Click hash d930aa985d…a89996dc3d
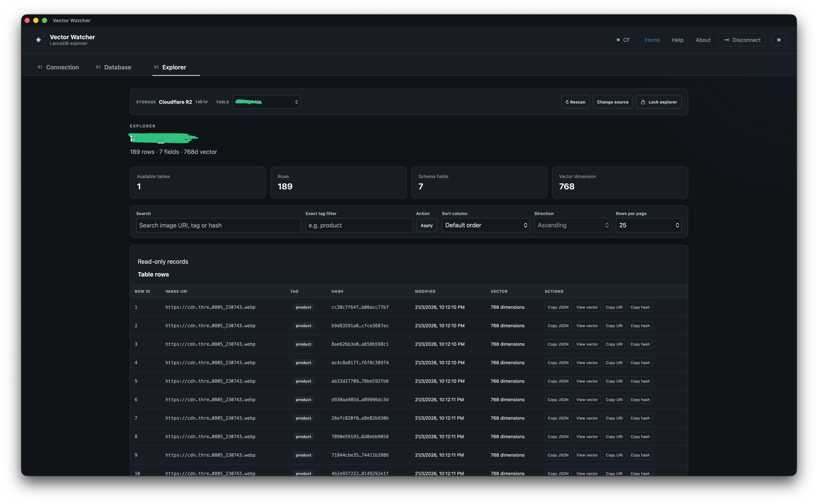Viewport: 818px width, 504px height. click(x=360, y=400)
